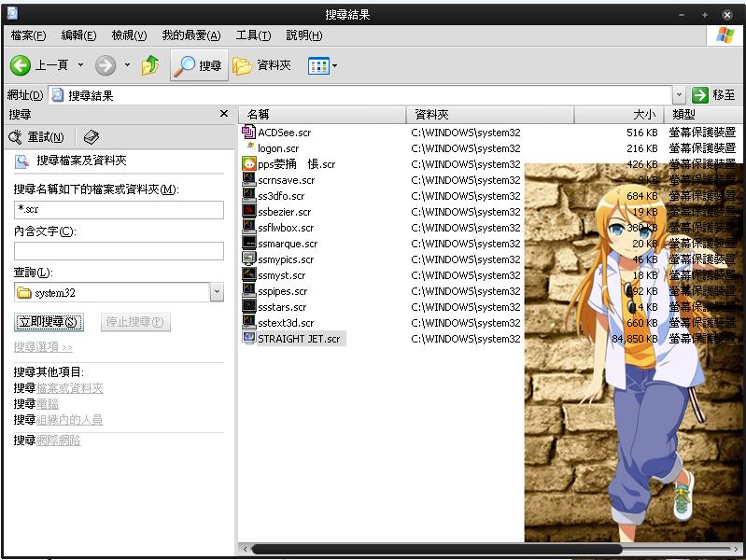Click the search results icon in title bar
This screenshot has height=560, width=746.
12,13
